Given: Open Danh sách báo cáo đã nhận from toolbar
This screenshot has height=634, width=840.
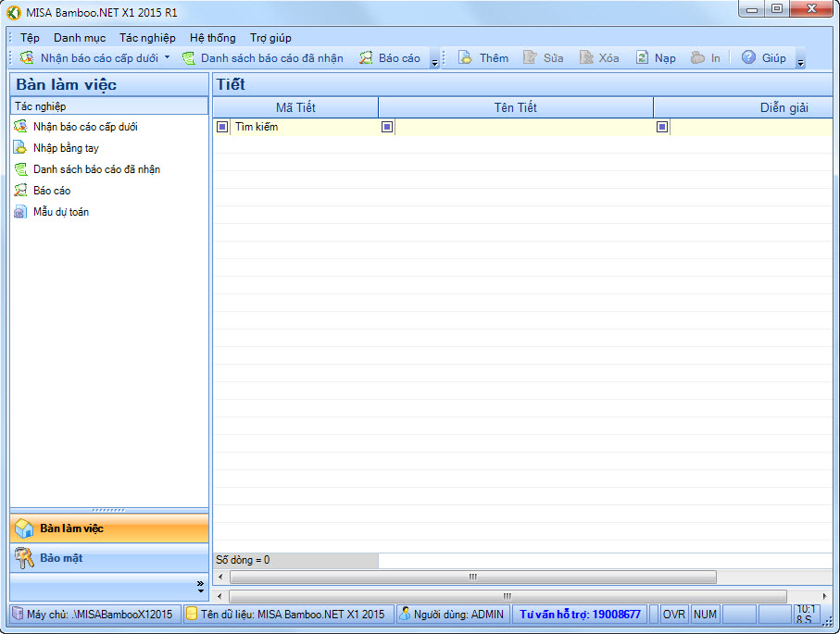Looking at the screenshot, I should tap(263, 57).
